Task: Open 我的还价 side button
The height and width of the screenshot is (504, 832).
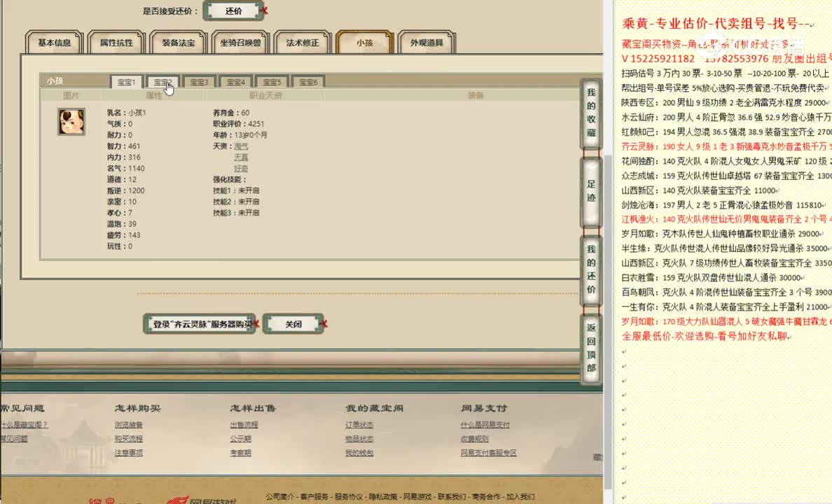Action: pyautogui.click(x=591, y=269)
